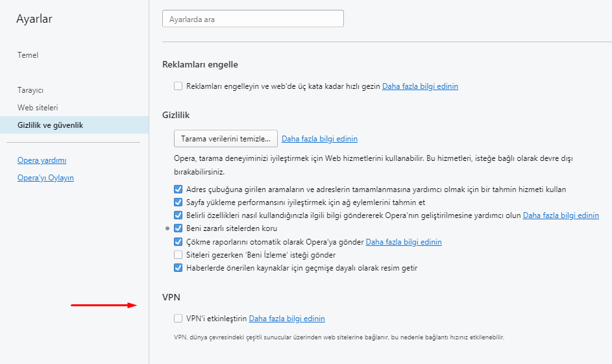
Task: Uncheck sending feature usage info to Opera
Action: click(x=178, y=215)
